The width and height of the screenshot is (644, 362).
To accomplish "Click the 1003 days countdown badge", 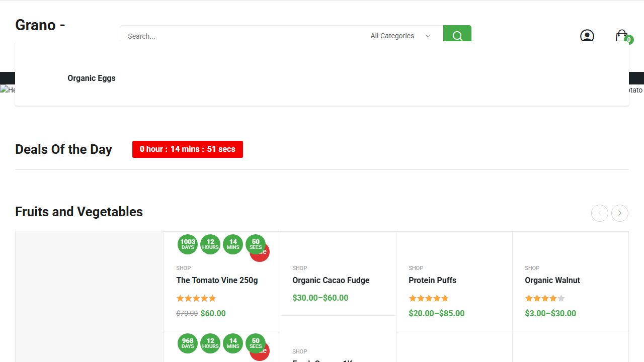I will tap(188, 244).
